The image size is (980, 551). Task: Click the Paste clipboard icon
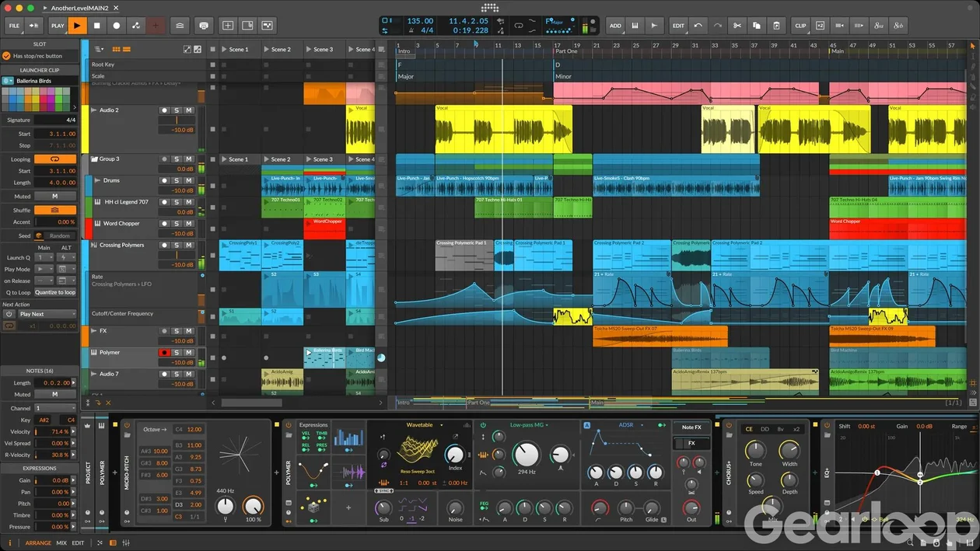(x=776, y=26)
